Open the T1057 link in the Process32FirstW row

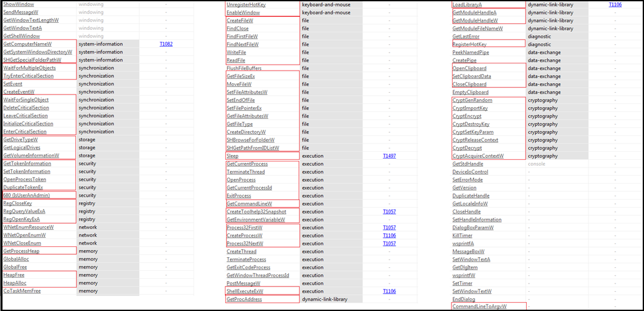click(389, 228)
